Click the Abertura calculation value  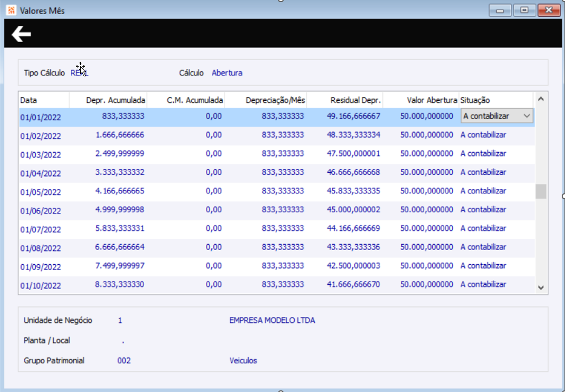227,73
